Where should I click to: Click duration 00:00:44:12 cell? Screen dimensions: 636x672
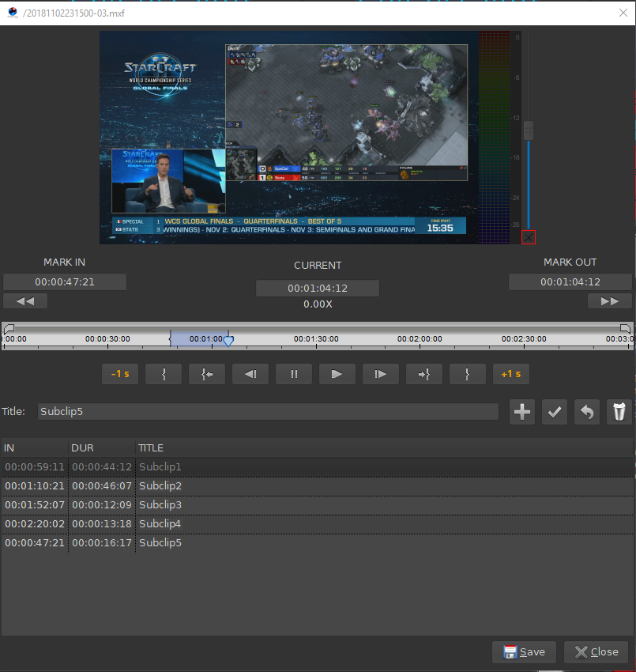click(102, 466)
